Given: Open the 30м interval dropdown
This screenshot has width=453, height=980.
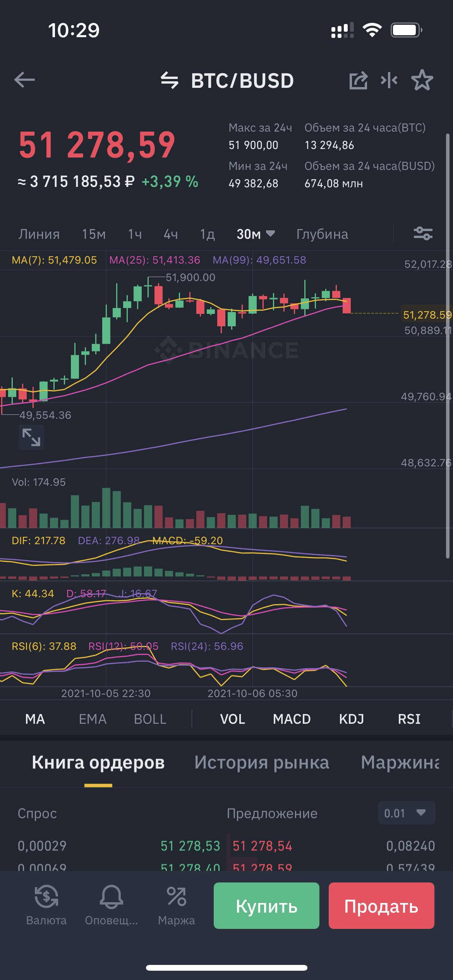Looking at the screenshot, I should pos(256,234).
